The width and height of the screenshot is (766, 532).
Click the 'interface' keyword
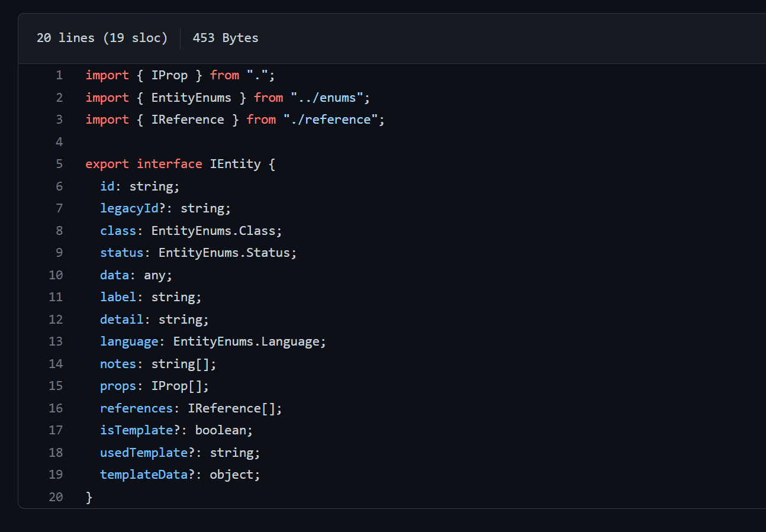[169, 164]
